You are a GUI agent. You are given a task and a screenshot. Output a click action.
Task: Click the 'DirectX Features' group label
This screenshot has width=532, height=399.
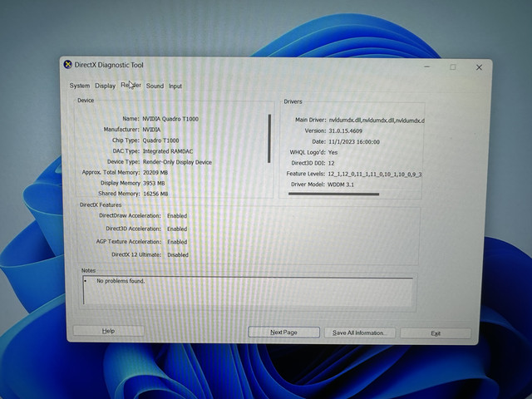pyautogui.click(x=101, y=205)
